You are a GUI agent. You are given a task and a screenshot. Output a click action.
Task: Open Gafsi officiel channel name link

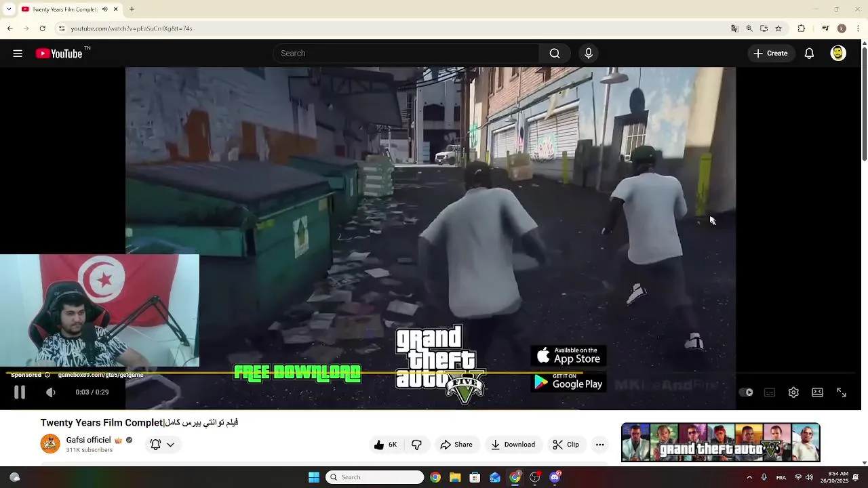88,440
